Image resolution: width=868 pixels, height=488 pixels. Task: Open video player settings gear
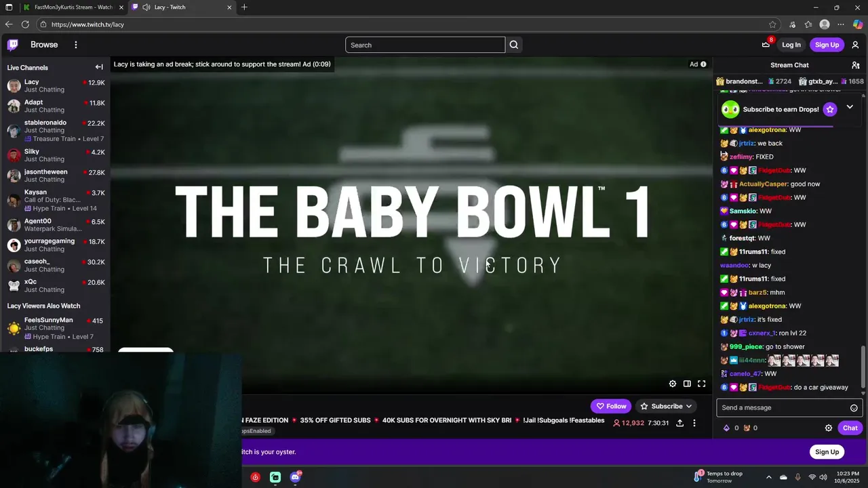673,384
